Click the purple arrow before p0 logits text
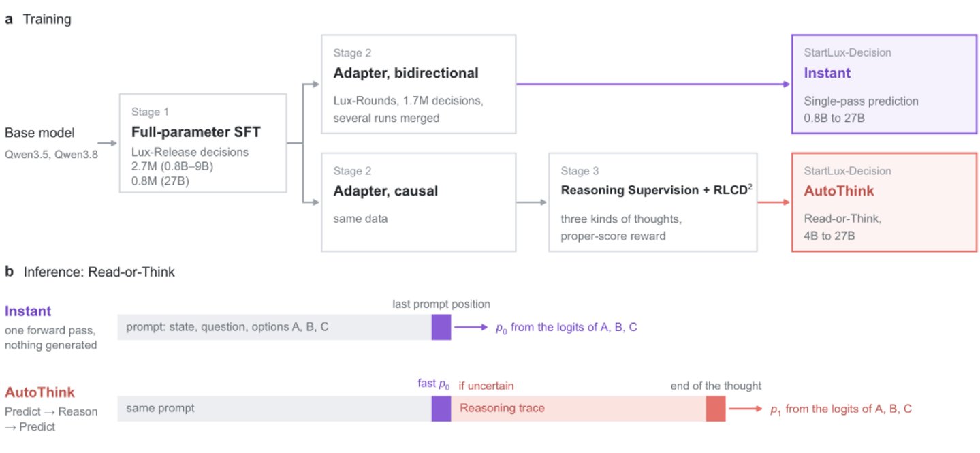 click(x=471, y=327)
